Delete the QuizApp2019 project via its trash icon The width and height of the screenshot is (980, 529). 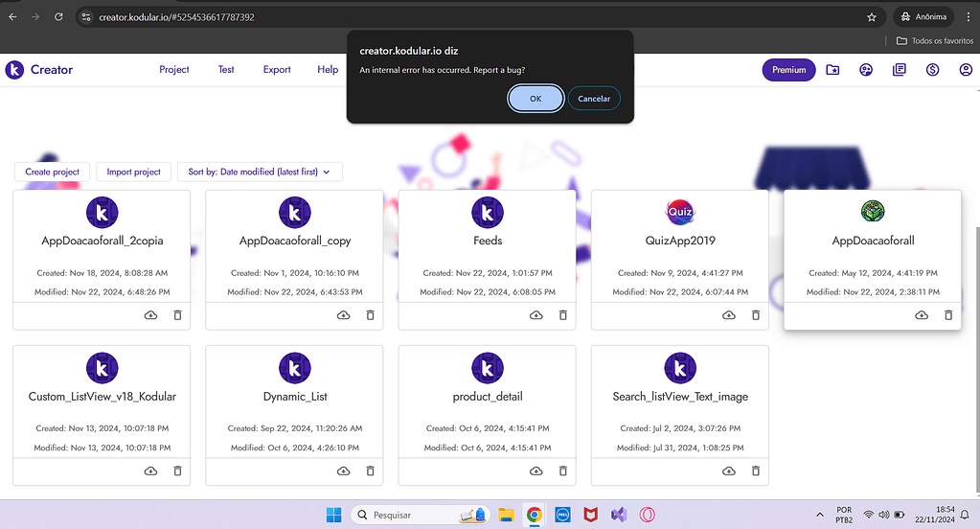(x=756, y=315)
